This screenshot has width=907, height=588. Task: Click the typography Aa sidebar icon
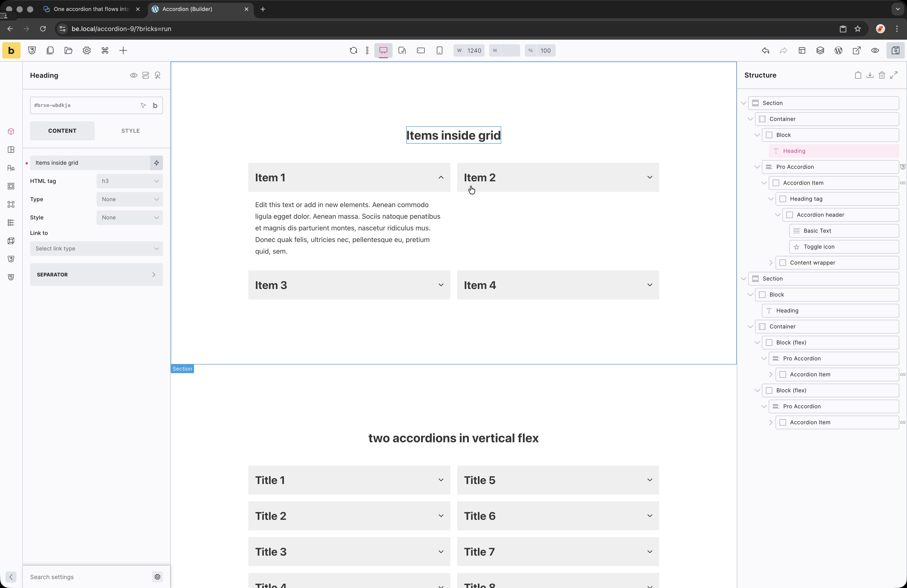click(11, 168)
